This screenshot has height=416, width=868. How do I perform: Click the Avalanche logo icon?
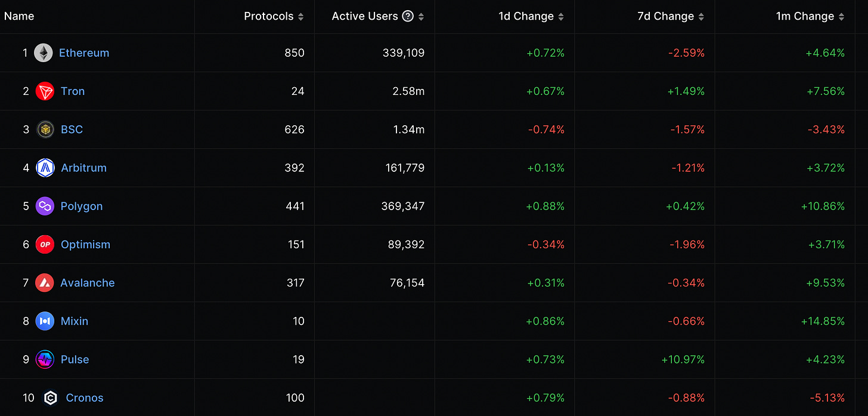click(45, 282)
